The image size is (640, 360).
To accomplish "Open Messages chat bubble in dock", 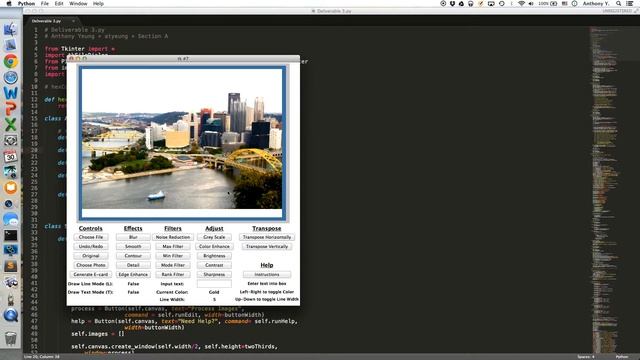I will click(x=11, y=220).
